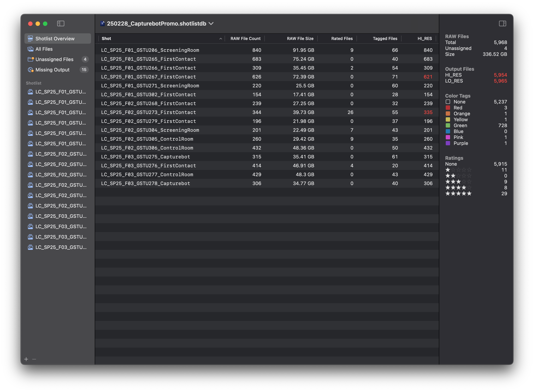Screen dimensions: 534x392
Task: Click the minus icon to remove a shot
Action: tap(34, 359)
